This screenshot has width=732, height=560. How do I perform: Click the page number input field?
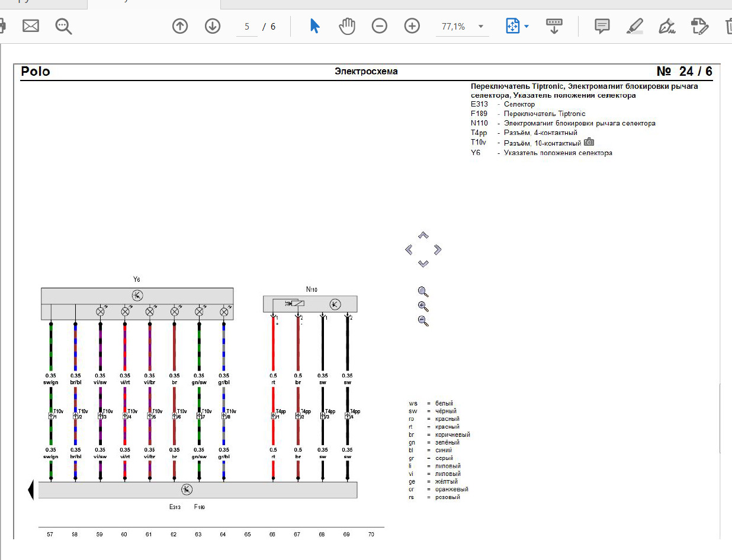pos(247,27)
